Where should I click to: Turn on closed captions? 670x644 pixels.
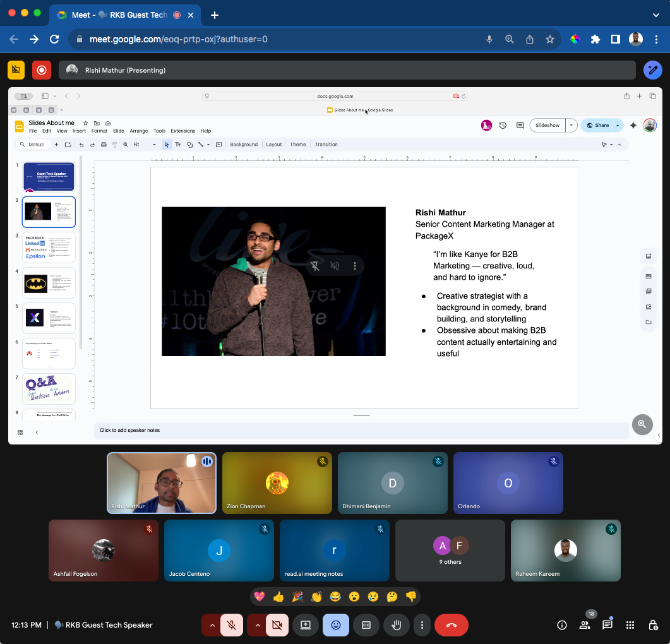pyautogui.click(x=366, y=625)
